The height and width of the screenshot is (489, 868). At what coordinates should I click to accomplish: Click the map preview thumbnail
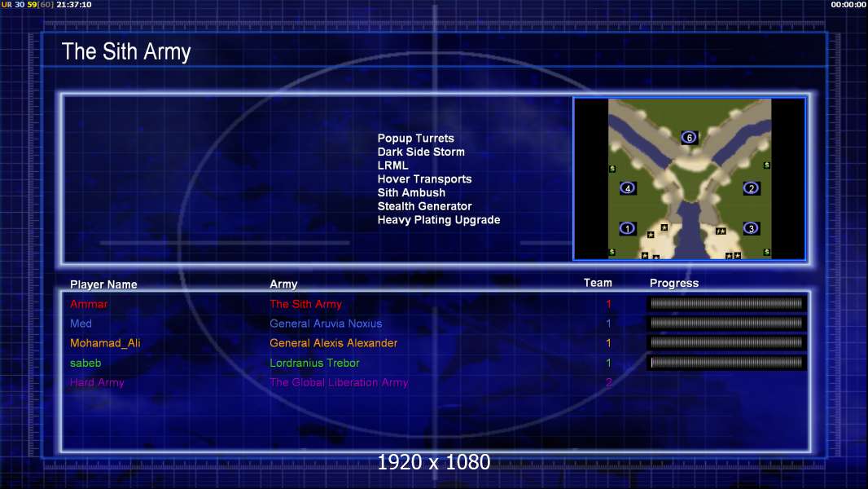[689, 178]
